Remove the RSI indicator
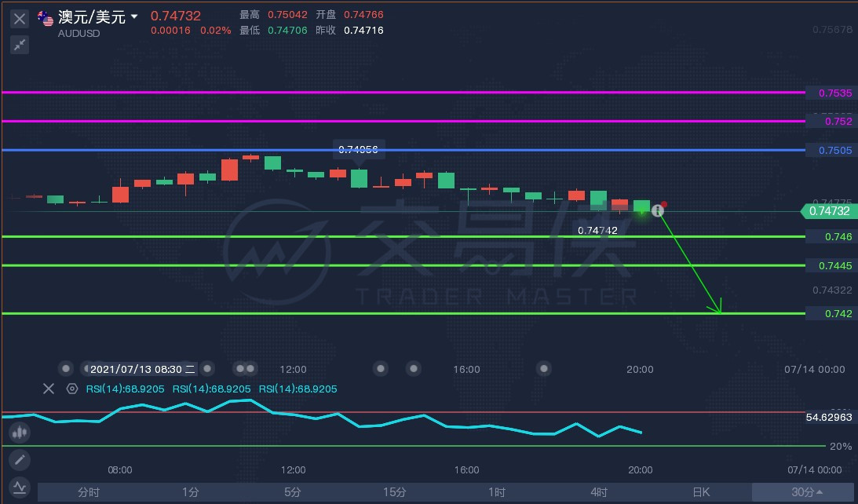858x504 pixels. point(48,389)
